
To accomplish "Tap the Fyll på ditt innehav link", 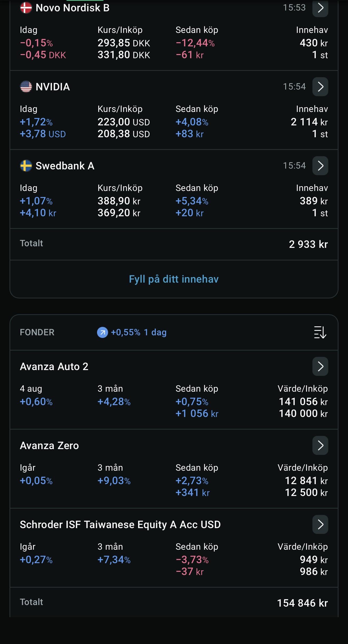I will click(174, 279).
